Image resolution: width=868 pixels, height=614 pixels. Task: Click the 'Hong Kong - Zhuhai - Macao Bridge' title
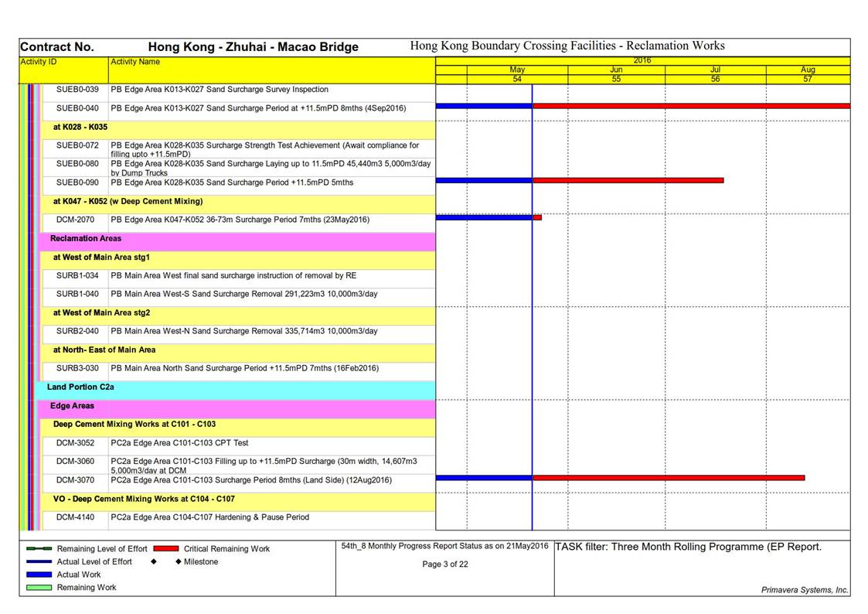pyautogui.click(x=253, y=47)
